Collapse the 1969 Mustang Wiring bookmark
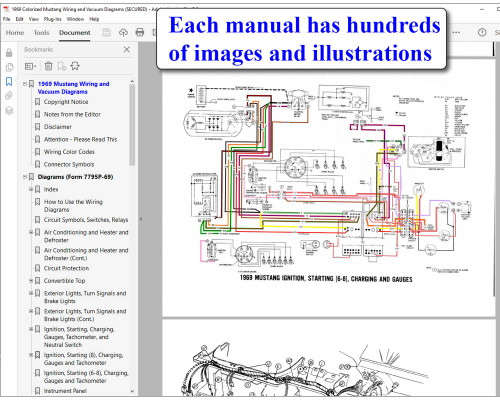The height and width of the screenshot is (400, 500). pos(25,84)
